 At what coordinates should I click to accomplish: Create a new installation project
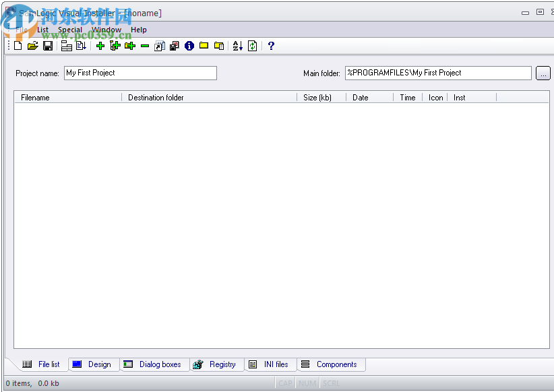(x=18, y=46)
